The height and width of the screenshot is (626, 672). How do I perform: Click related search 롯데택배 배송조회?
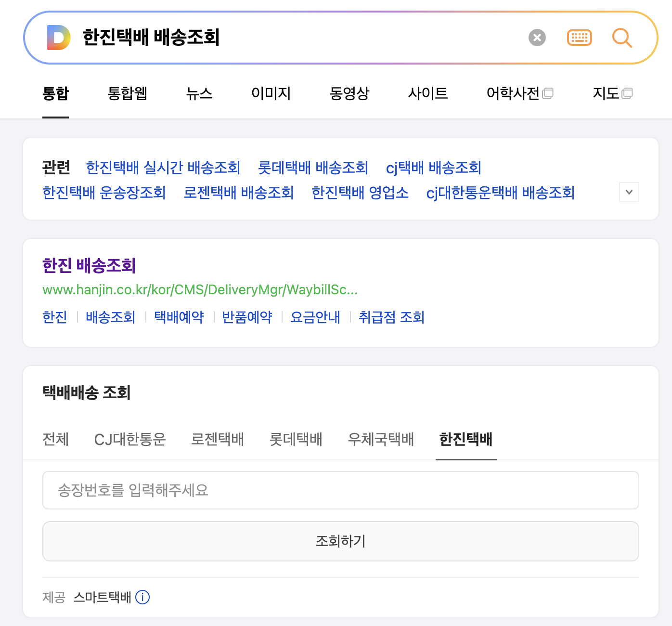coord(313,168)
